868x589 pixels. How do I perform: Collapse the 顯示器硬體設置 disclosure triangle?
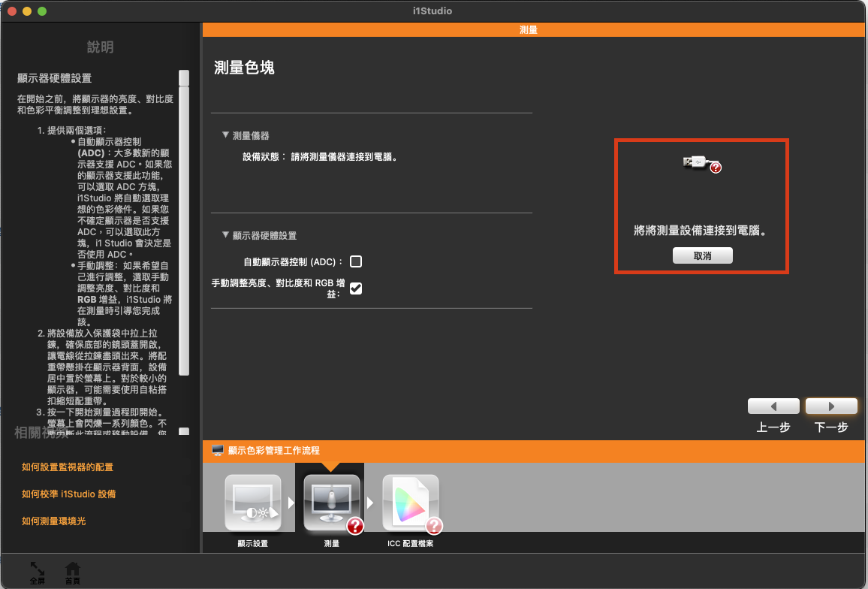225,235
